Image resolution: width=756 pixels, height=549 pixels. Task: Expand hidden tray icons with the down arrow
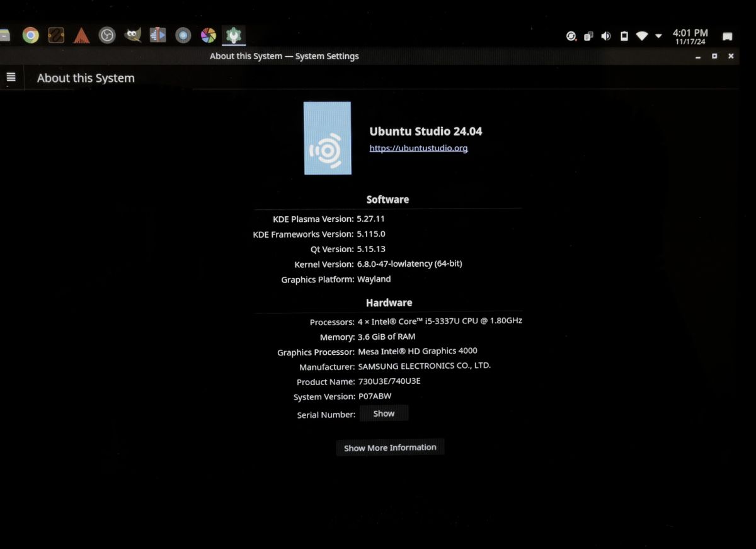[658, 36]
